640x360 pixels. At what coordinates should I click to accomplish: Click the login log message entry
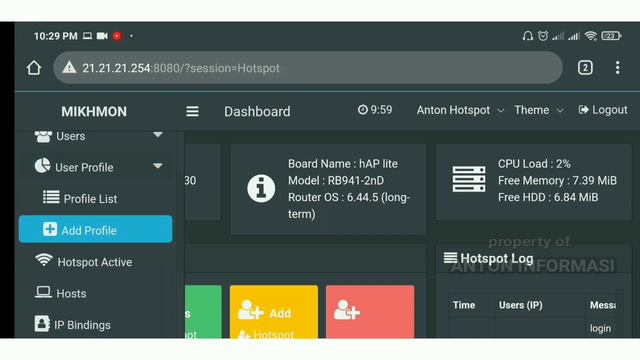coord(600,328)
